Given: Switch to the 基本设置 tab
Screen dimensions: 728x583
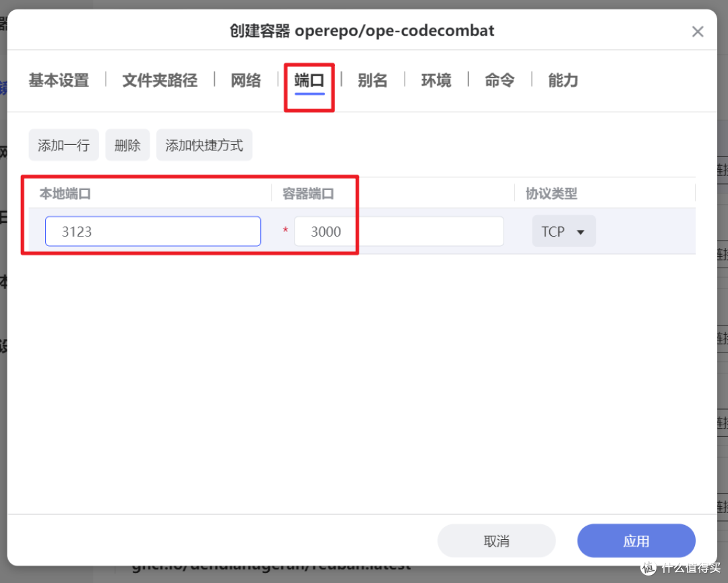Looking at the screenshot, I should click(x=58, y=80).
